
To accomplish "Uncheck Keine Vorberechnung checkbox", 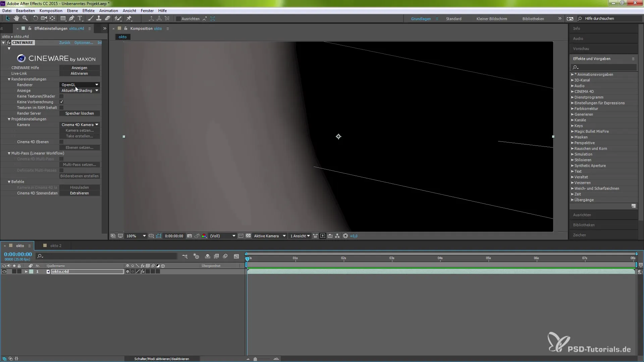I will pyautogui.click(x=61, y=102).
